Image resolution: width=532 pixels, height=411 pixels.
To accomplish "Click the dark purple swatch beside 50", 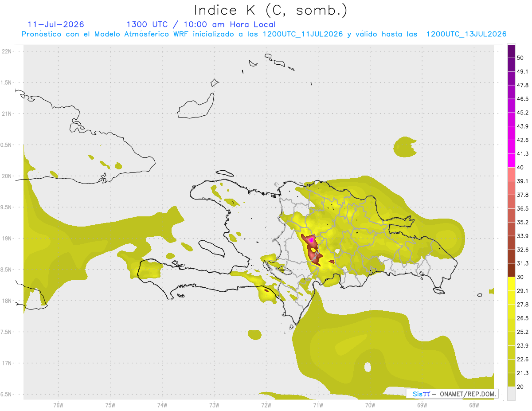I will (x=511, y=51).
